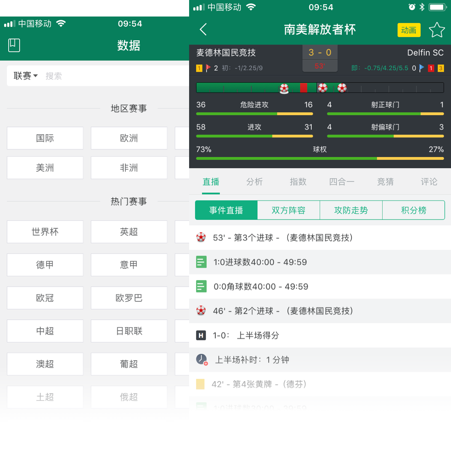
Task: Tap the goal ball icon beside 53' event
Action: [x=201, y=237]
